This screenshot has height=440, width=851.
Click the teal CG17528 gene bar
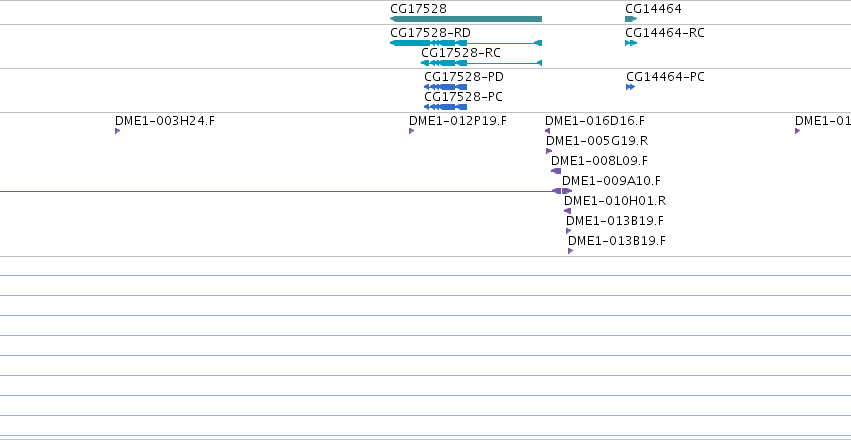click(466, 19)
